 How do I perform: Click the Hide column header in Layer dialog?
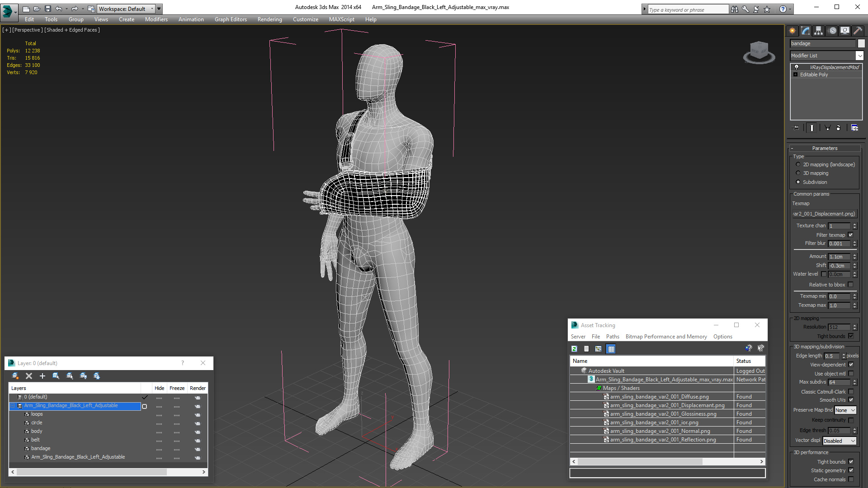tap(159, 388)
